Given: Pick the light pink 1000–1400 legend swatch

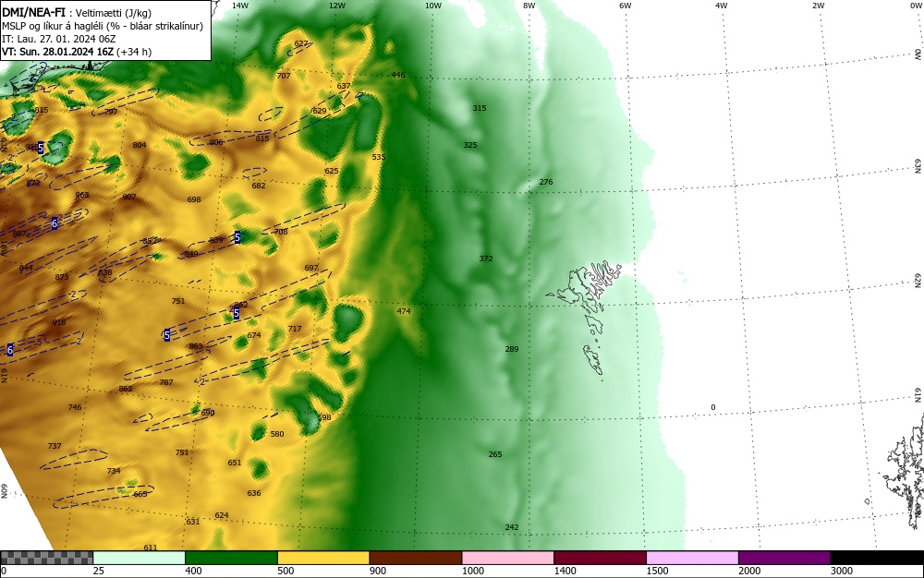Looking at the screenshot, I should 508,558.
